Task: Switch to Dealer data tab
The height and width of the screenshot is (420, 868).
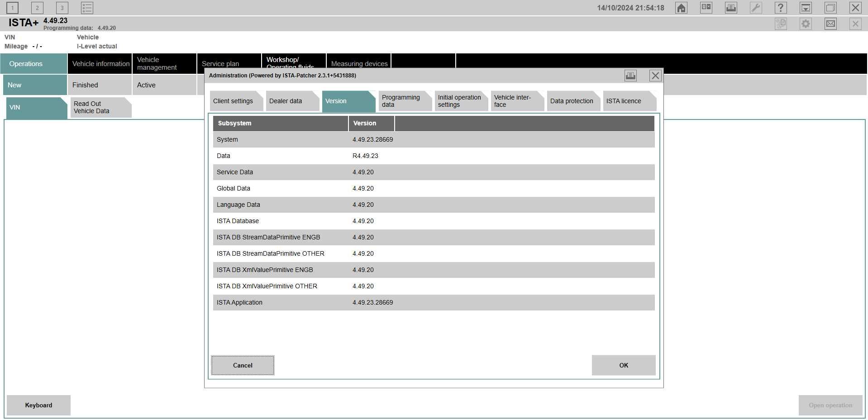Action: [292, 101]
